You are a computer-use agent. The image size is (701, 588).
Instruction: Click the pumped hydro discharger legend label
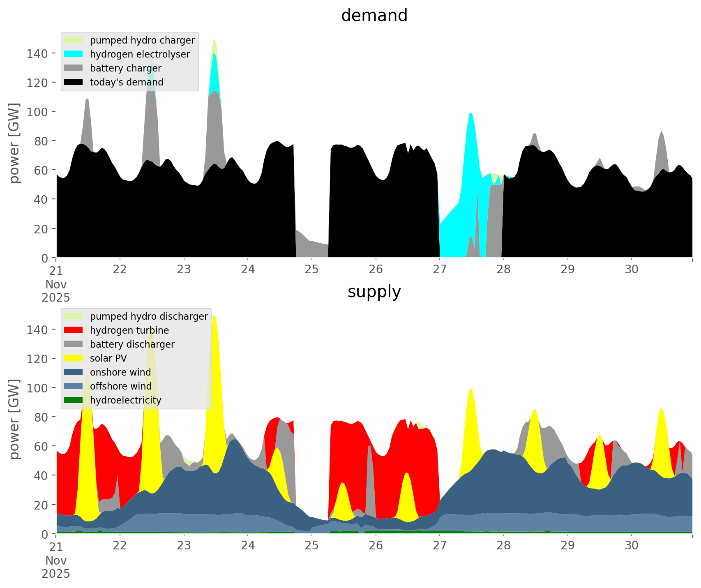[149, 316]
